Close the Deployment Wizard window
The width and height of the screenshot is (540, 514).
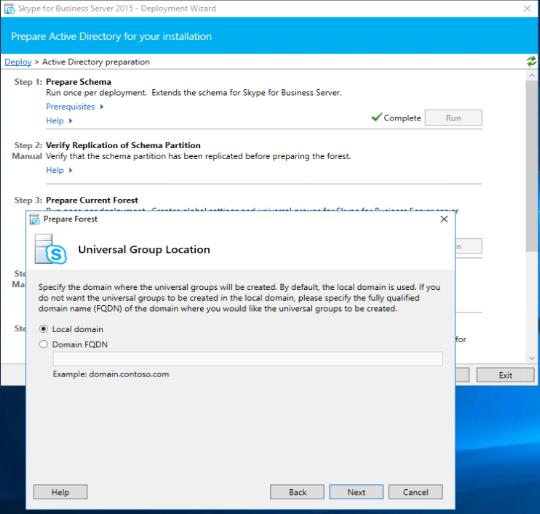[527, 8]
